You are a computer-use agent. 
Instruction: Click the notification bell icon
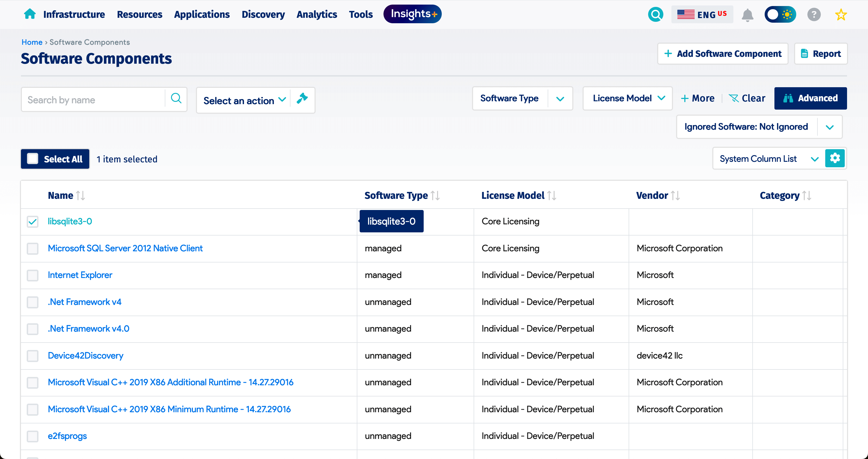click(747, 14)
